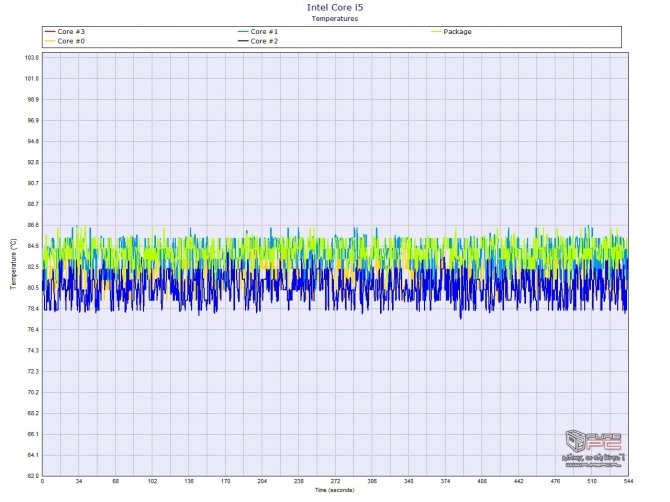Click the Temperatures subtitle
This screenshot has height=502, width=670.
[335, 18]
